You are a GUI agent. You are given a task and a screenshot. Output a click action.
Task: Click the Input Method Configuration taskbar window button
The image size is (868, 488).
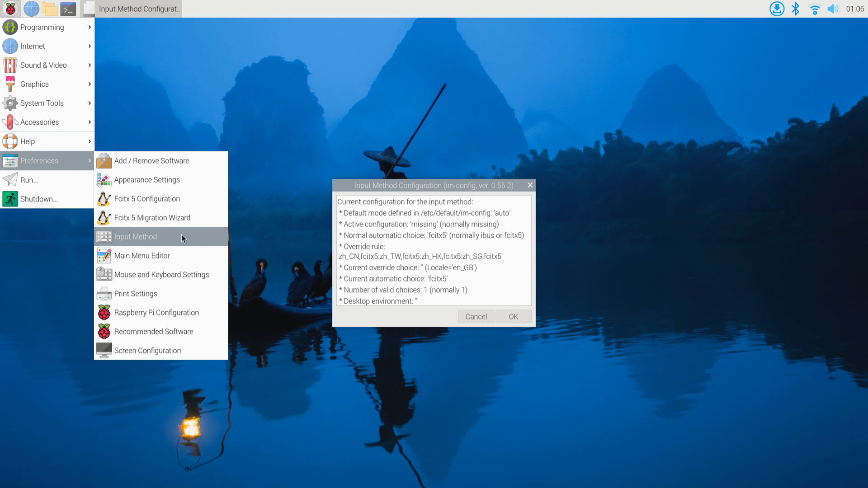coord(133,9)
